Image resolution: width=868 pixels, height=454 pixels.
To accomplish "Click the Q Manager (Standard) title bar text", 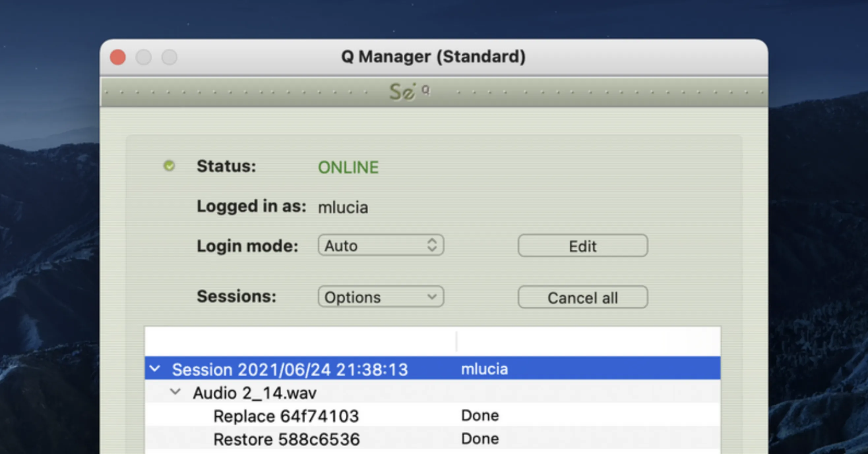I will point(433,57).
